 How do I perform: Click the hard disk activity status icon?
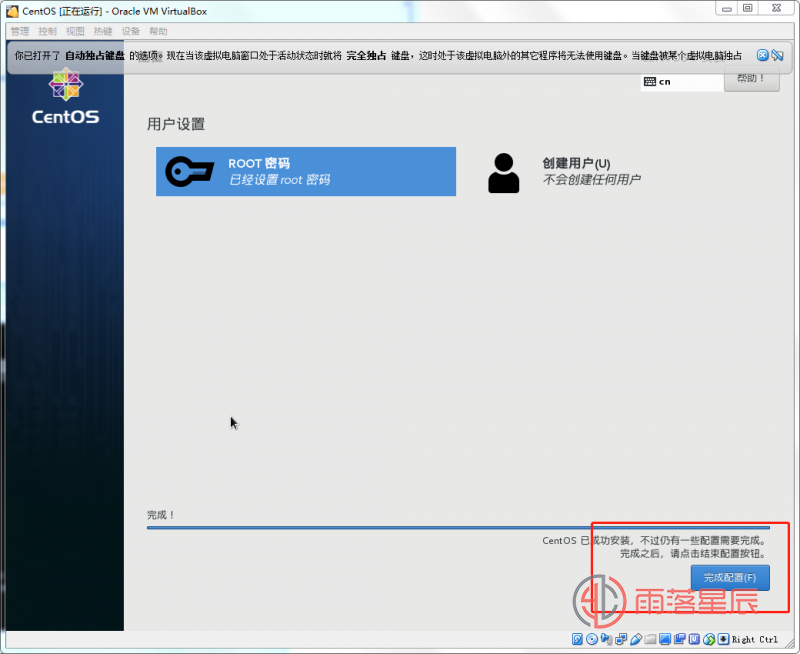click(x=577, y=639)
